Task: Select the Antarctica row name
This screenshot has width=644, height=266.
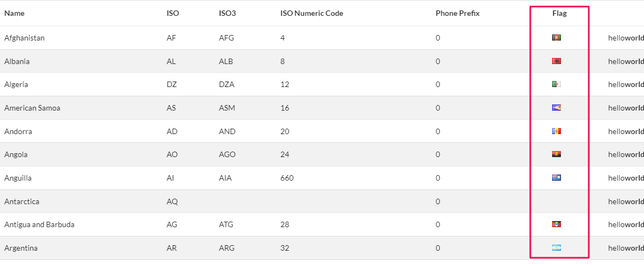Action: [22, 201]
